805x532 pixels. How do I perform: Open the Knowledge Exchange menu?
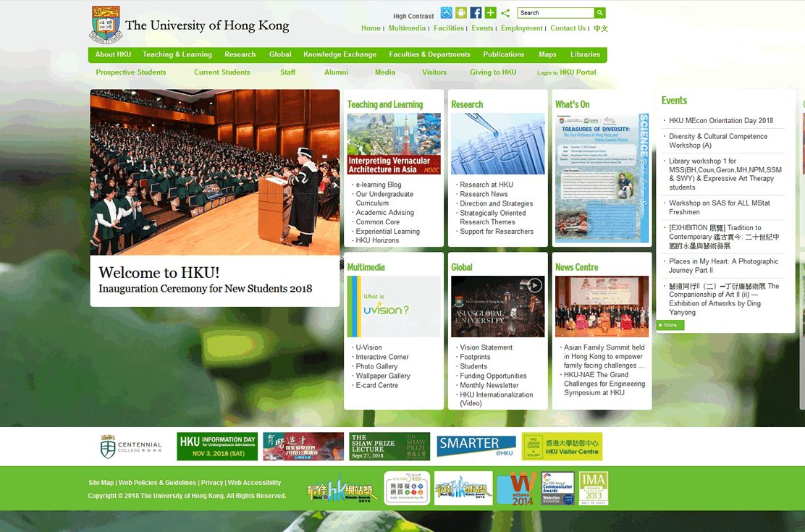point(340,54)
